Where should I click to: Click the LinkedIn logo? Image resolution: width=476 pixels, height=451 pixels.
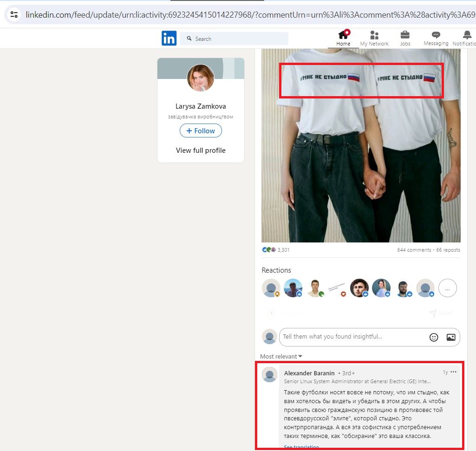point(169,38)
